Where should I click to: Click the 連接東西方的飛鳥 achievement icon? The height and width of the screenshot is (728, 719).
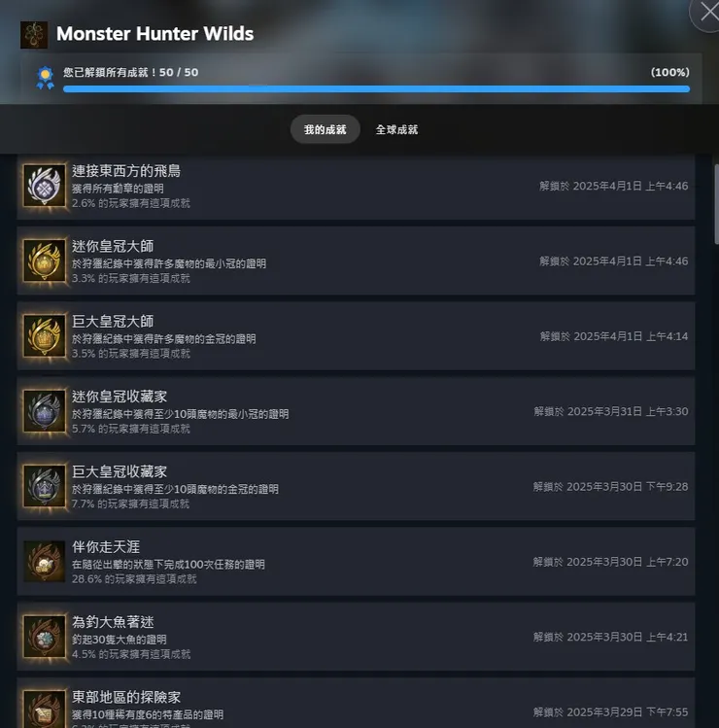(45, 186)
